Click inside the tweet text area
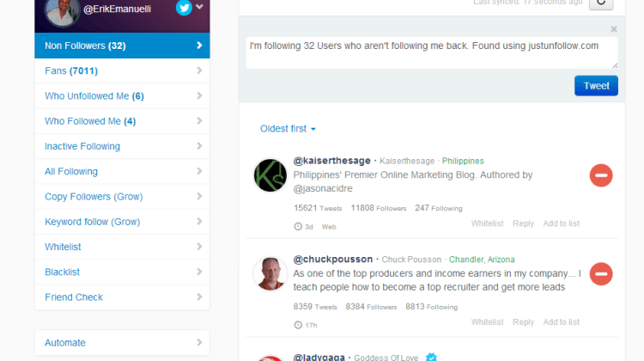The width and height of the screenshot is (644, 361). [x=432, y=52]
